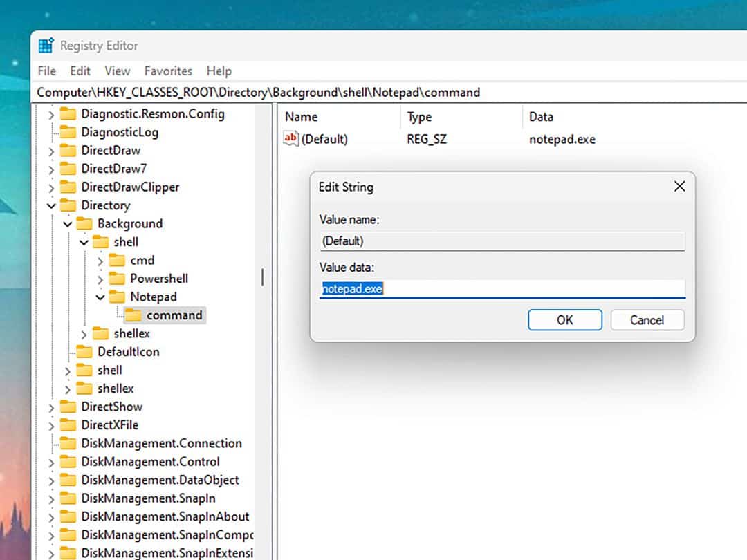The width and height of the screenshot is (747, 560).
Task: Collapse the Notepad key
Action: pyautogui.click(x=100, y=297)
